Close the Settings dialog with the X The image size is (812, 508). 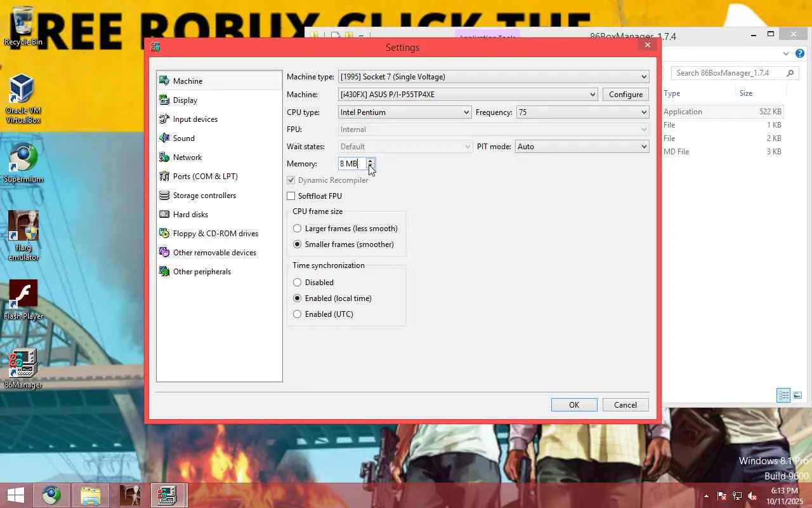point(648,45)
